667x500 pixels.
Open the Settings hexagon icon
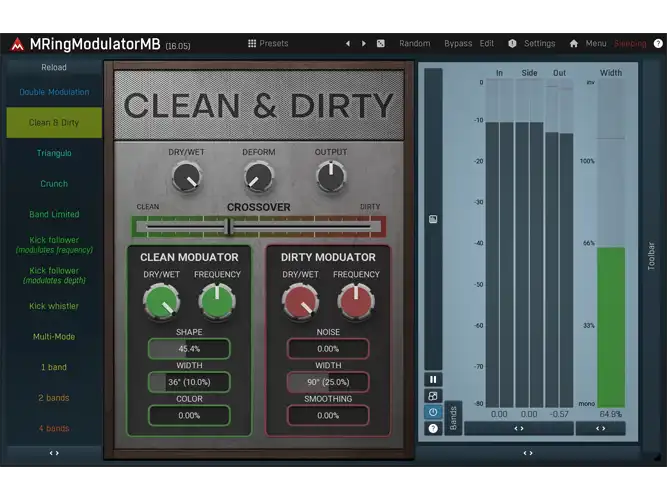[x=512, y=43]
